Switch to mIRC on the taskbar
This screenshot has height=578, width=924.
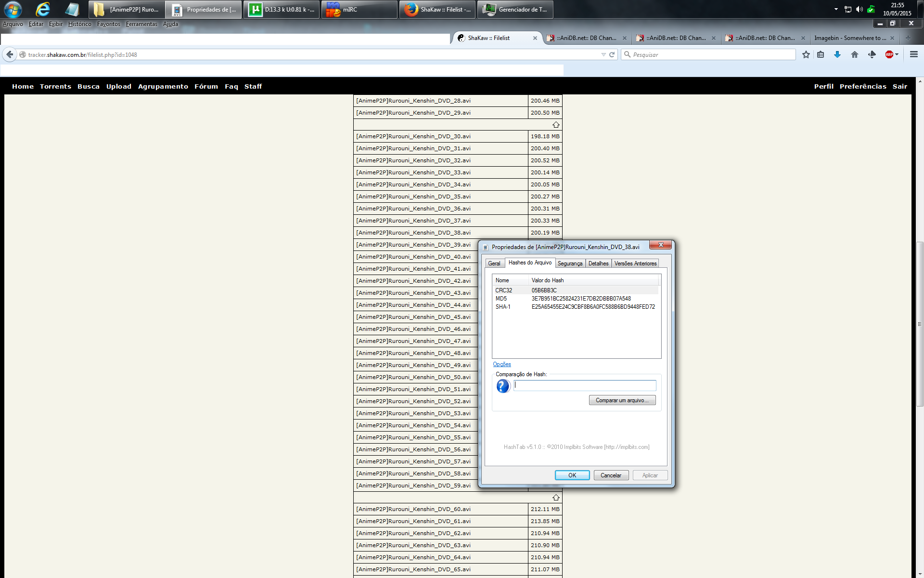pos(359,10)
